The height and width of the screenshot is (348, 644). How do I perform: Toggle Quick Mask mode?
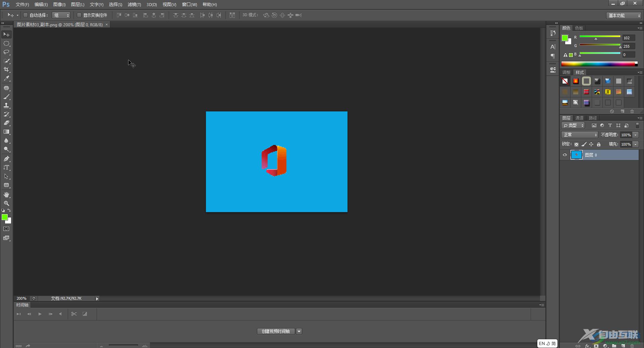point(6,229)
